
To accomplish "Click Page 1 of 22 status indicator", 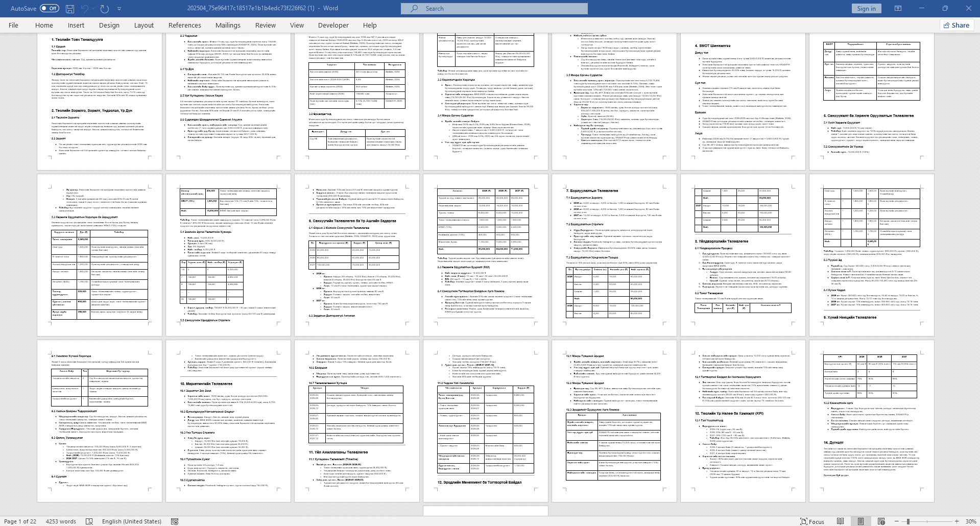I will point(20,521).
